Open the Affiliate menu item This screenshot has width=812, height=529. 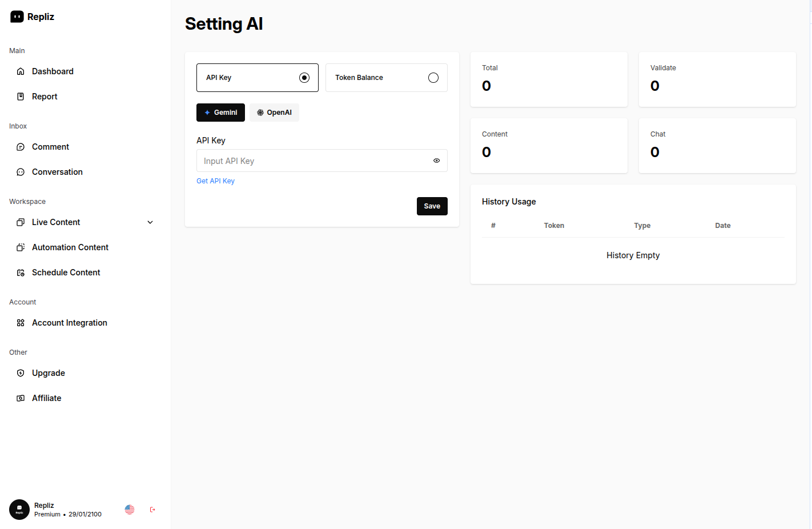click(x=46, y=398)
